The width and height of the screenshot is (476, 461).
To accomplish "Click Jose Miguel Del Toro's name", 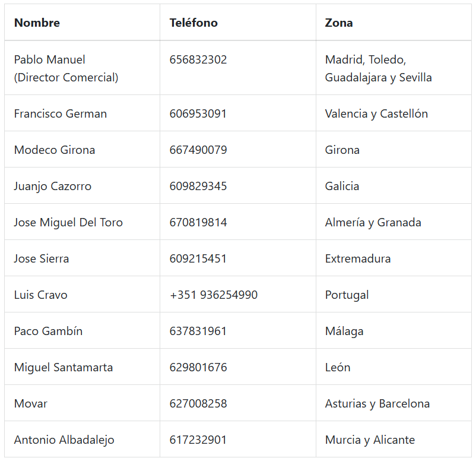I will pos(68,222).
